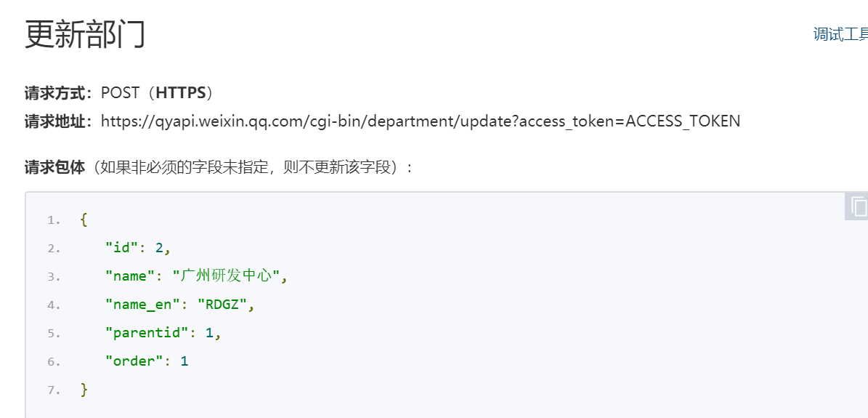Click the 请求包体 label
This screenshot has width=868, height=418.
(x=54, y=167)
